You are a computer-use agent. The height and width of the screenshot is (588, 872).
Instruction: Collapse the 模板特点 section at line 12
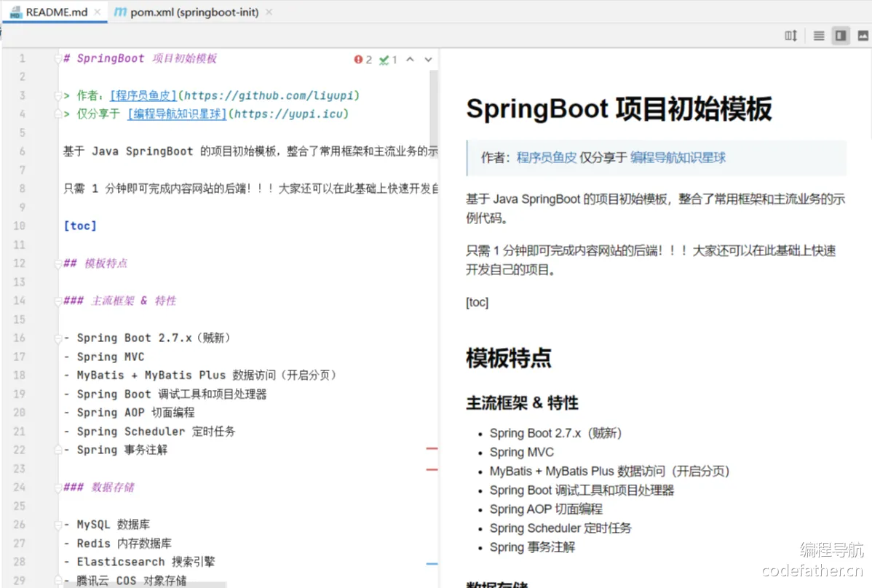pyautogui.click(x=58, y=263)
